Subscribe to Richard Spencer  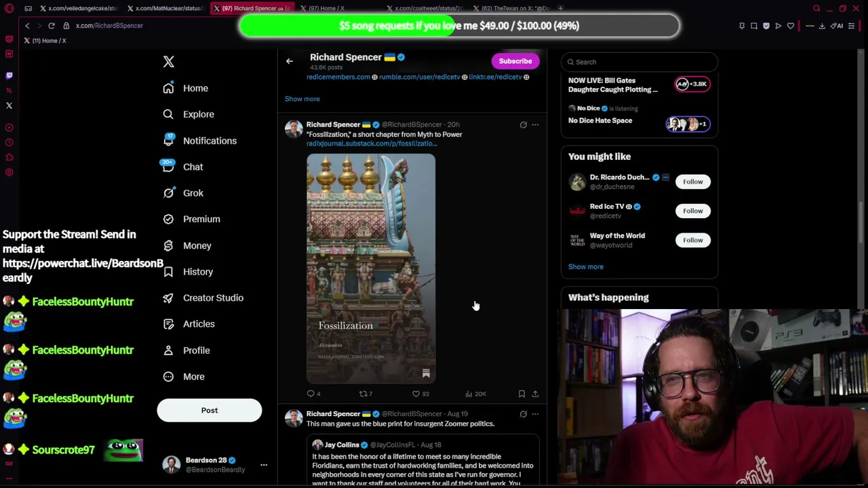pyautogui.click(x=515, y=61)
